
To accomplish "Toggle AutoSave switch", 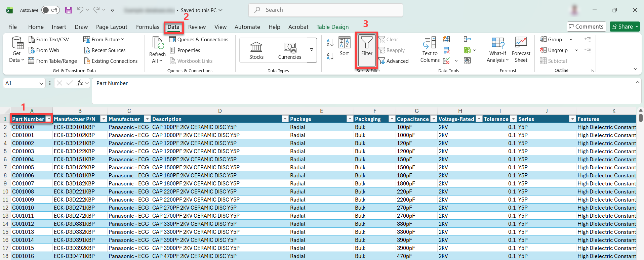I will (50, 10).
